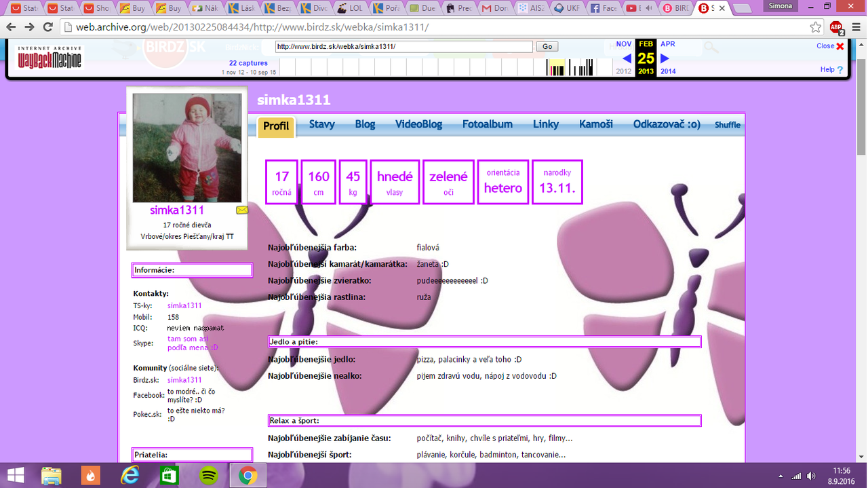This screenshot has height=488, width=868.
Task: Click the Chrome icon on the taskbar
Action: [248, 476]
